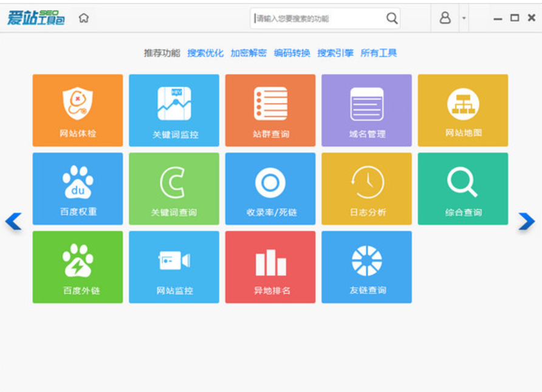
Task: Open the 网站体检 site checkup tool
Action: [77, 109]
